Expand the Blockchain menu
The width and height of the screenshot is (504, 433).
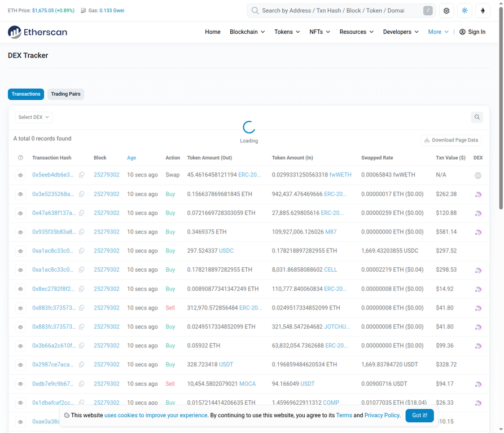pyautogui.click(x=247, y=32)
